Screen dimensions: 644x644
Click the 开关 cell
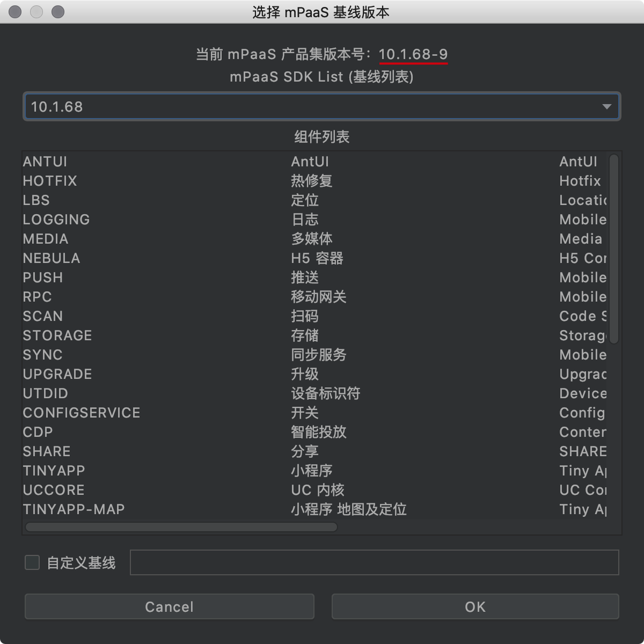(x=305, y=413)
